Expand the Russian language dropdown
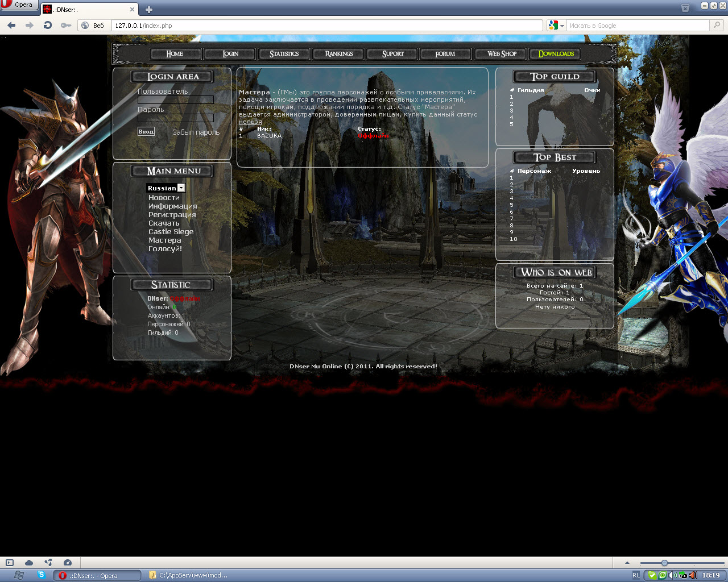Viewport: 728px width, 582px height. (x=181, y=188)
